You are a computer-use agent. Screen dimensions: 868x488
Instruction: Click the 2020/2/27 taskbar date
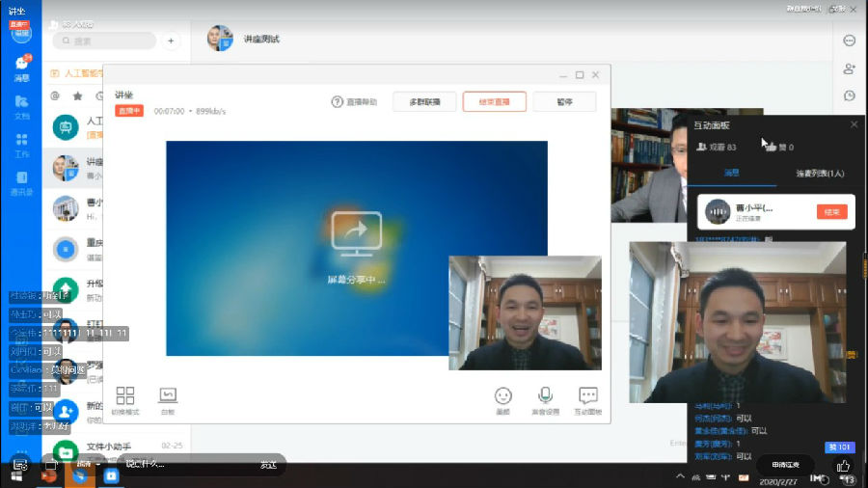coord(777,482)
